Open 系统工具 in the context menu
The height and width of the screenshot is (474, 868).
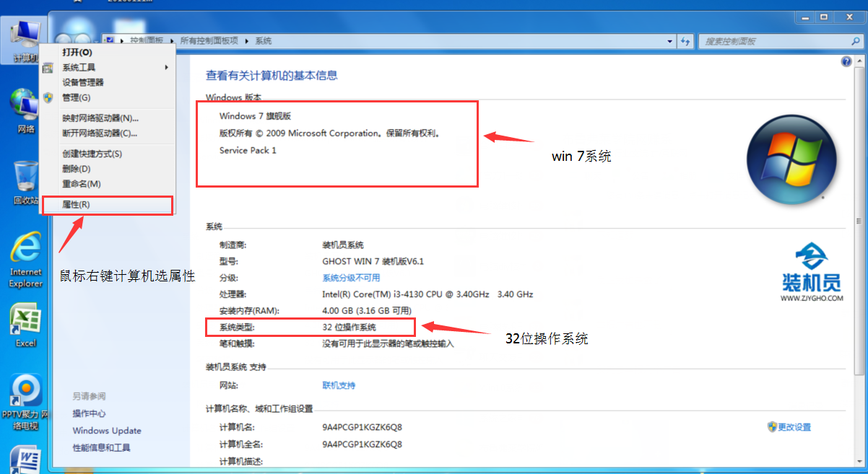click(108, 67)
